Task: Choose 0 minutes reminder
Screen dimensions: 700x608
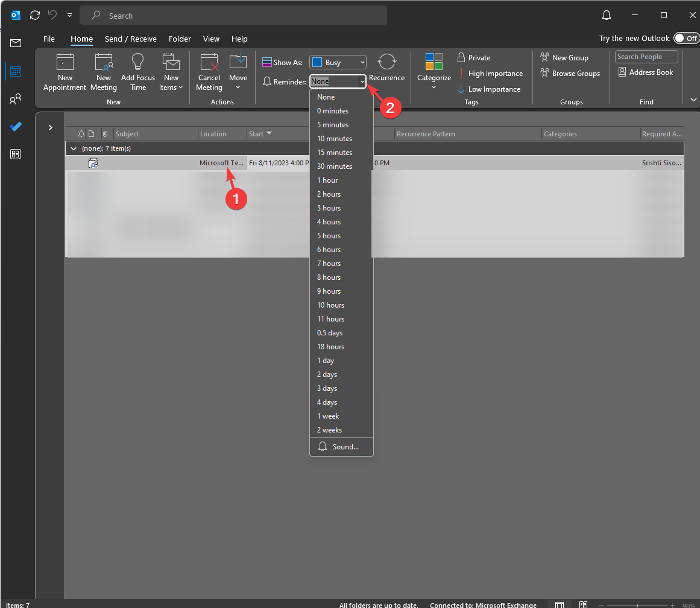Action: point(341,111)
